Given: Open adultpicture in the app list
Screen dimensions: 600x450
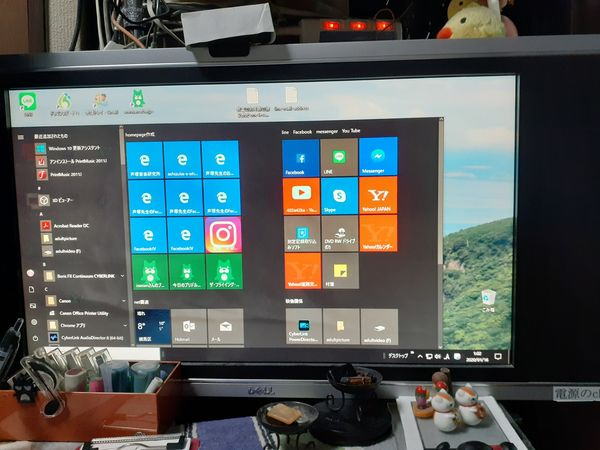Looking at the screenshot, I should coord(60,239).
